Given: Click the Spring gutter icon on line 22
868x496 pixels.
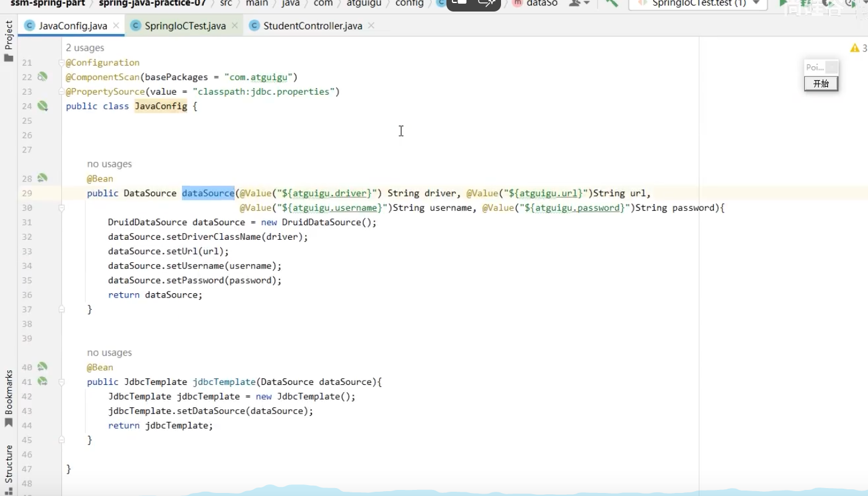Looking at the screenshot, I should click(42, 77).
